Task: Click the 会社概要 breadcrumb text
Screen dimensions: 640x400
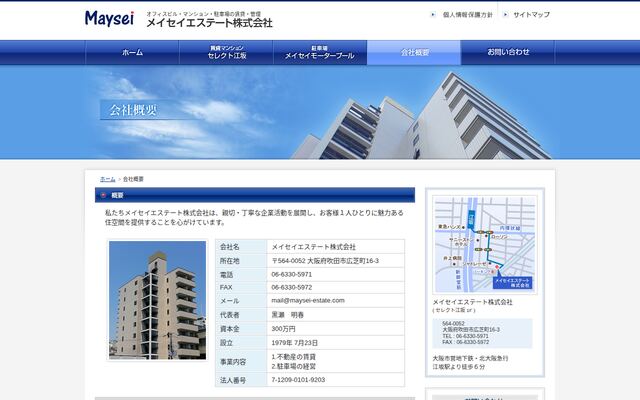Action: (x=133, y=179)
